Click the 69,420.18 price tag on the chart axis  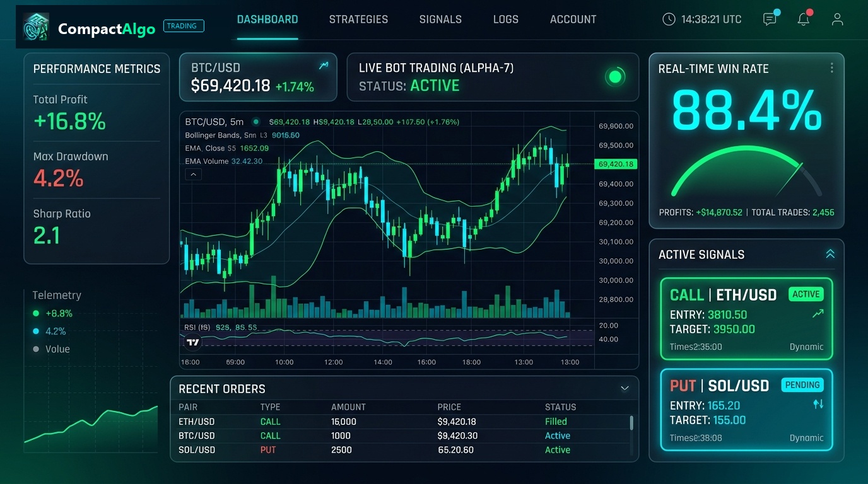[616, 164]
